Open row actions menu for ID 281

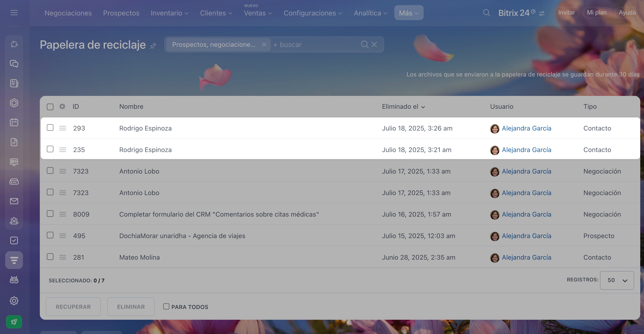pos(63,257)
